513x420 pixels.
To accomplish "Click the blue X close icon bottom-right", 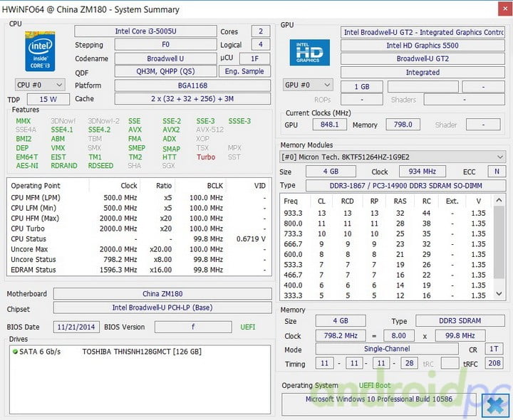I will tap(495, 405).
